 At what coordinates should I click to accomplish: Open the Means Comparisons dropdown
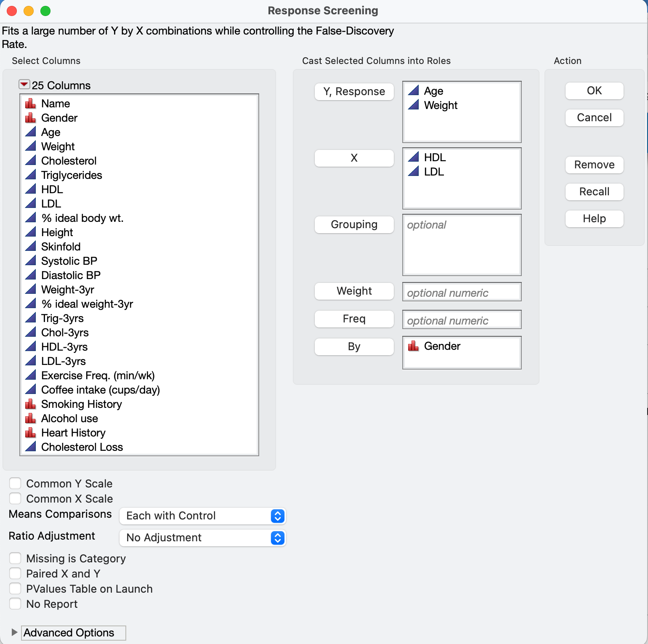pos(202,516)
